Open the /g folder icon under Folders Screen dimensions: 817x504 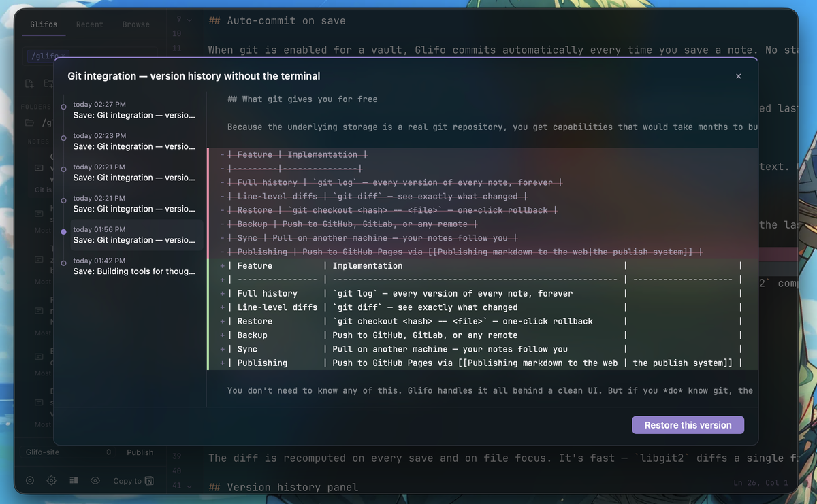(29, 123)
